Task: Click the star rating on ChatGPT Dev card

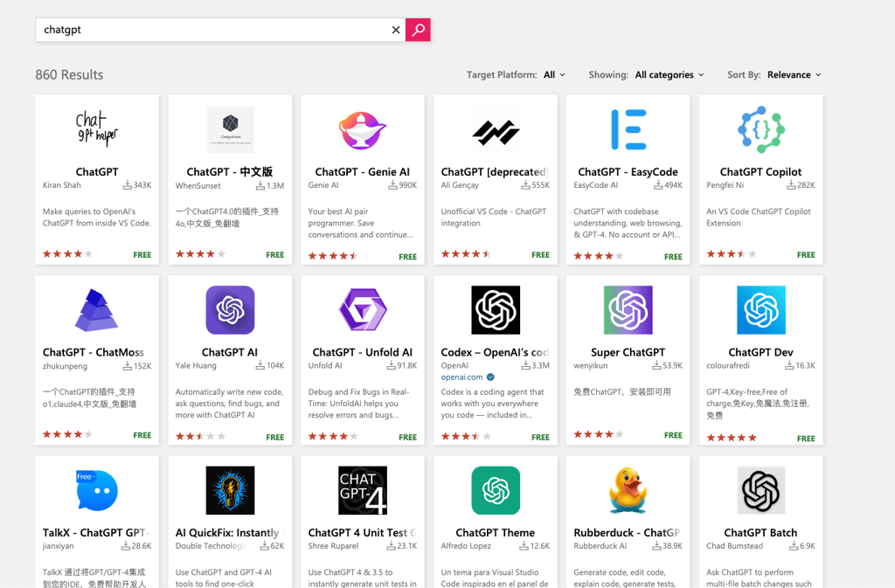Action: pyautogui.click(x=732, y=438)
